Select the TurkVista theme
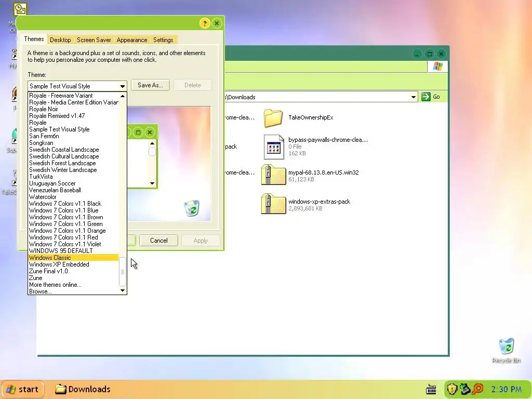The image size is (532, 399). (73, 177)
